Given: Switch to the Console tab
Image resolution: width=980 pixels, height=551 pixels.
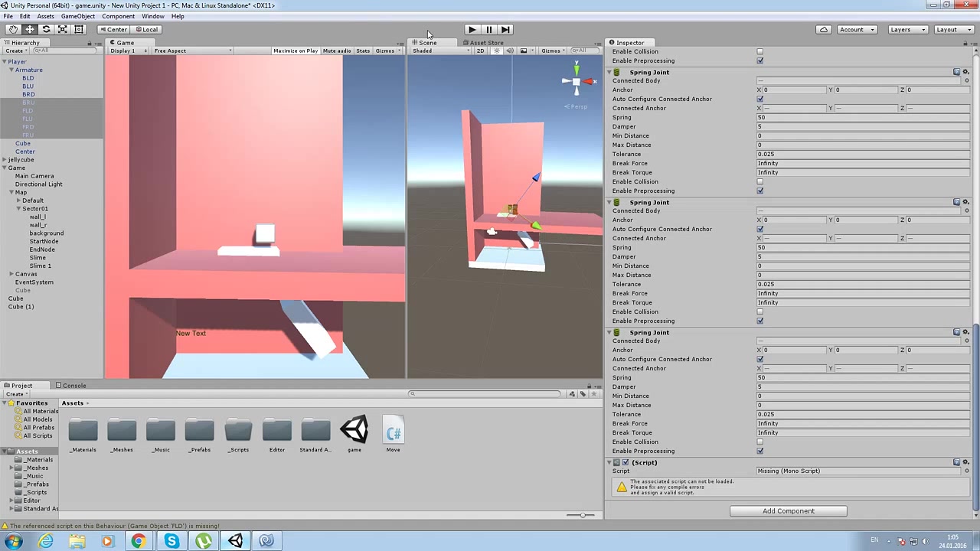Looking at the screenshot, I should pyautogui.click(x=73, y=386).
